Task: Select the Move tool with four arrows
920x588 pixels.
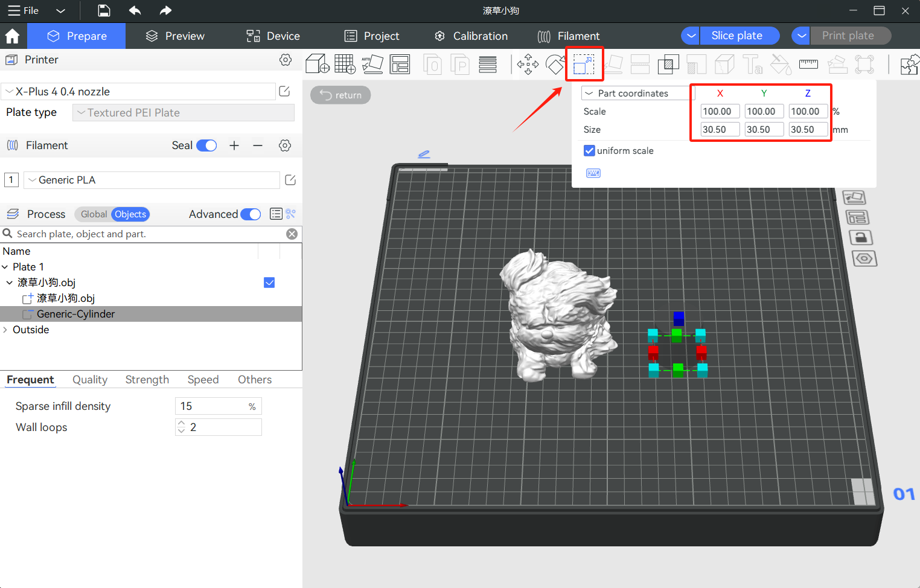Action: (528, 64)
